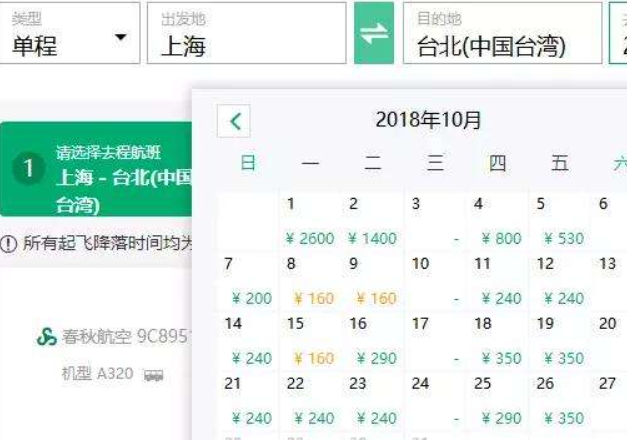Select October 8 lowest fare ¥160
The width and height of the screenshot is (627, 440).
click(311, 282)
